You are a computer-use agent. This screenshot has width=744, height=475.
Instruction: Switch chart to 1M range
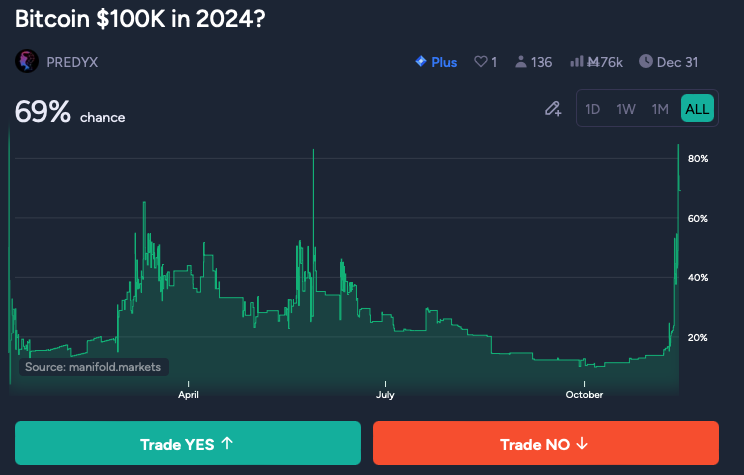pos(660,109)
